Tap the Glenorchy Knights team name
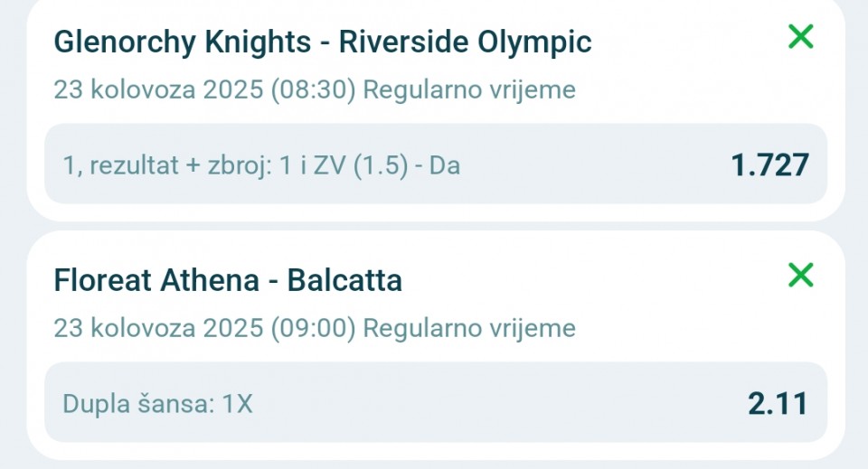This screenshot has height=469, width=868. [168, 42]
